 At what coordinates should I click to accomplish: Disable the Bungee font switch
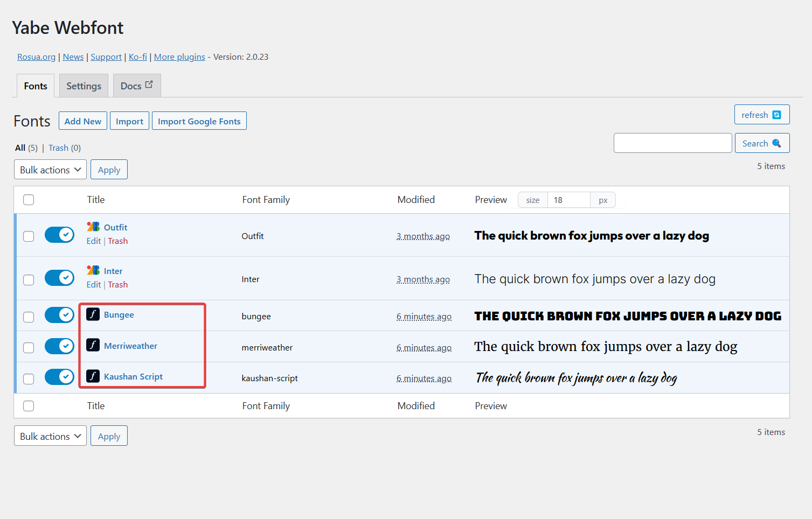click(59, 315)
